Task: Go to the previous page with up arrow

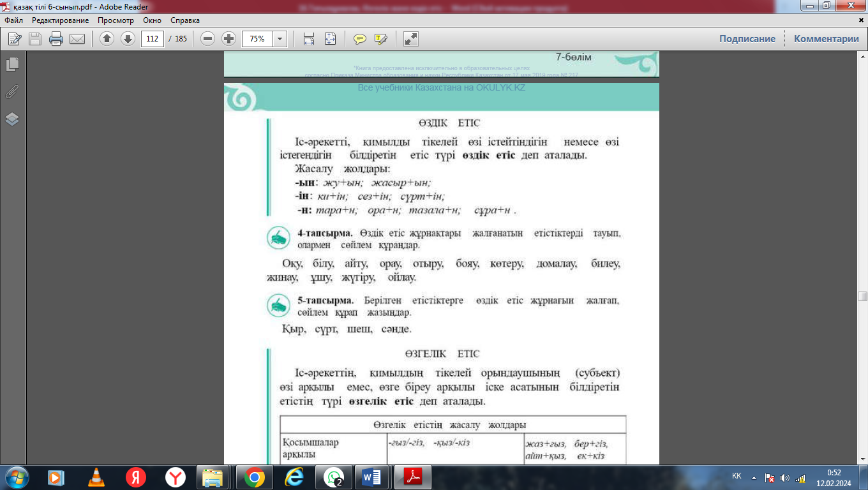Action: [107, 39]
